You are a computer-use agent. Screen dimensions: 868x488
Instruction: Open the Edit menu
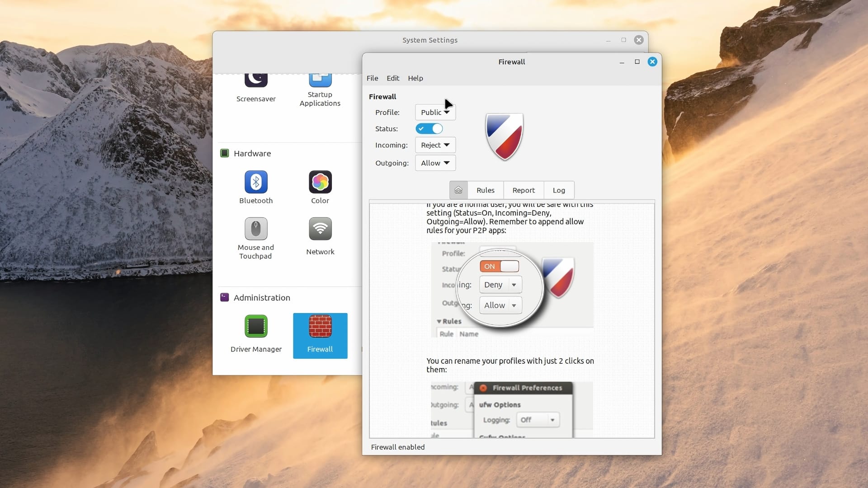(393, 78)
